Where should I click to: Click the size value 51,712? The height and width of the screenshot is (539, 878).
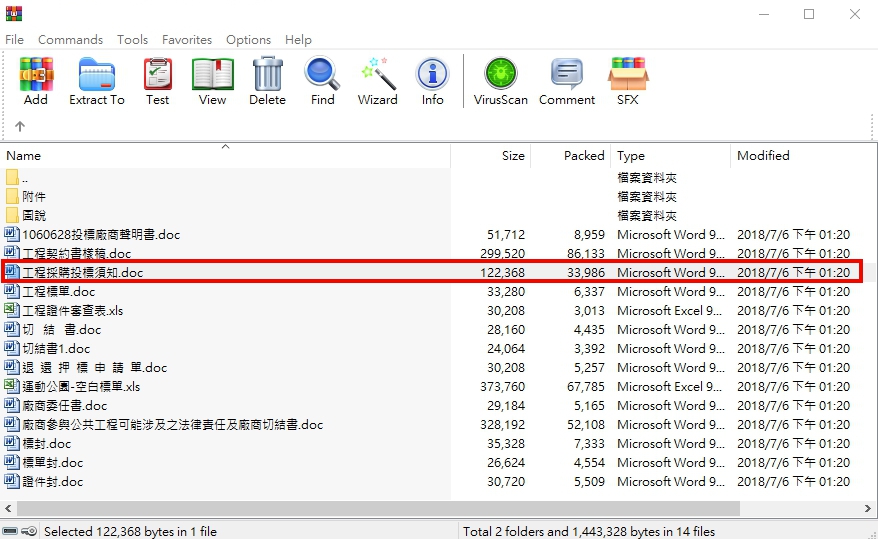pos(506,235)
